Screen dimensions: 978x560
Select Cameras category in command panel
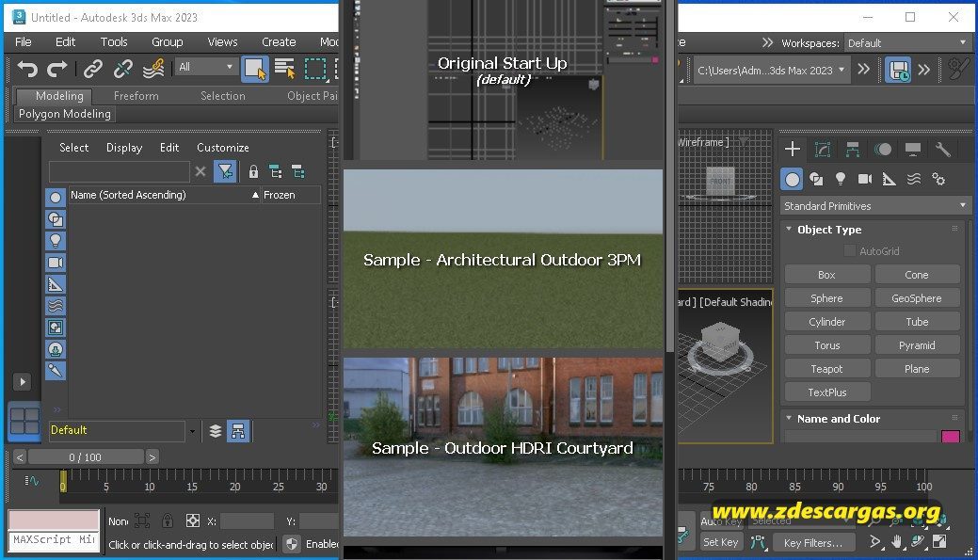pos(865,180)
